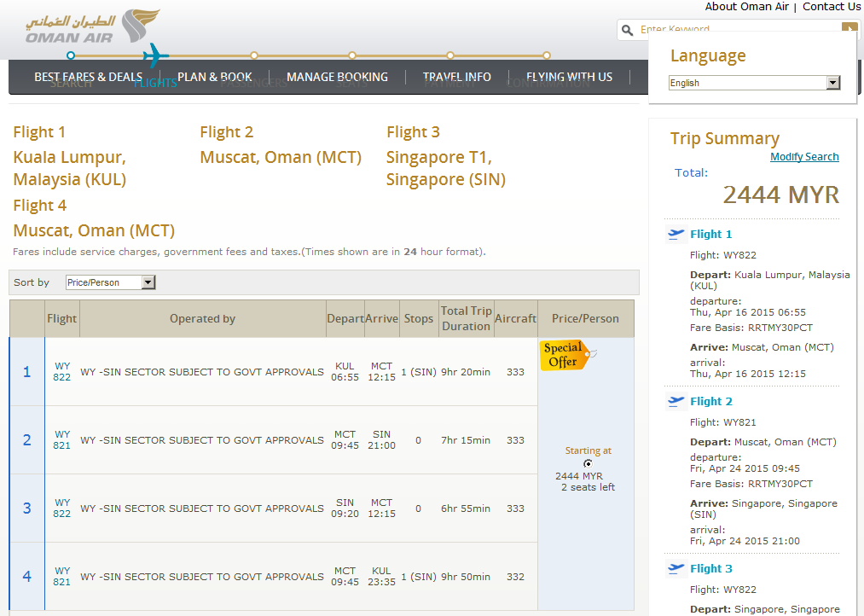
Task: Click row number 3 in flights table
Action: coord(26,508)
